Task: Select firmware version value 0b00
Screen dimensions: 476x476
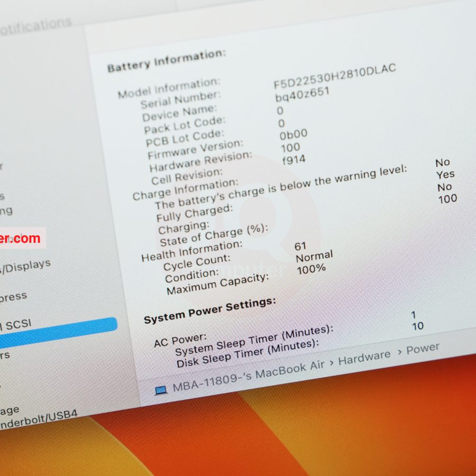Action: click(x=293, y=134)
